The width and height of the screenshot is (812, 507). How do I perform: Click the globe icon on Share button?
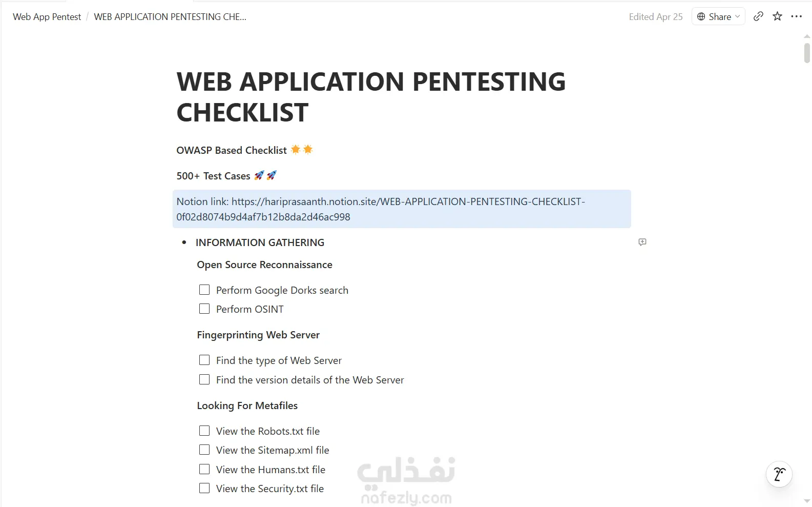(x=701, y=16)
